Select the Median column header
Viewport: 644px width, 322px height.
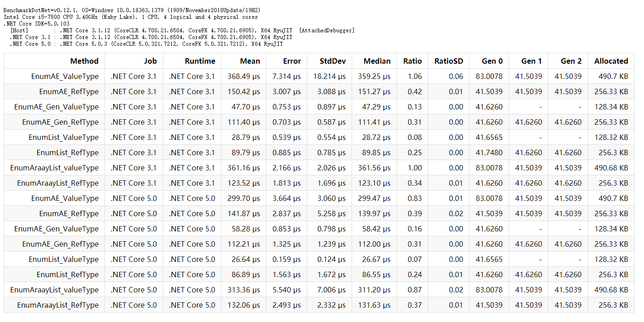[x=377, y=61]
